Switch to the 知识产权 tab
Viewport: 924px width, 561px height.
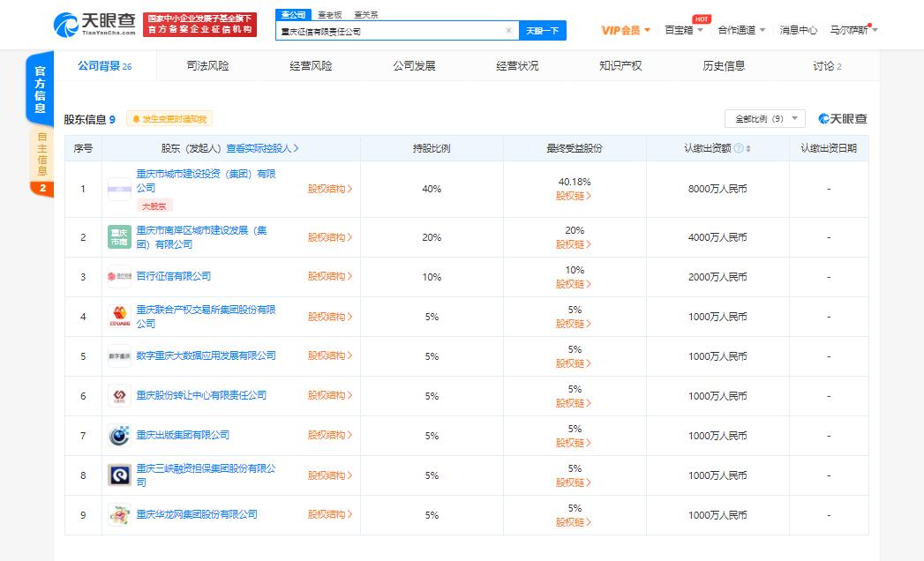point(620,64)
